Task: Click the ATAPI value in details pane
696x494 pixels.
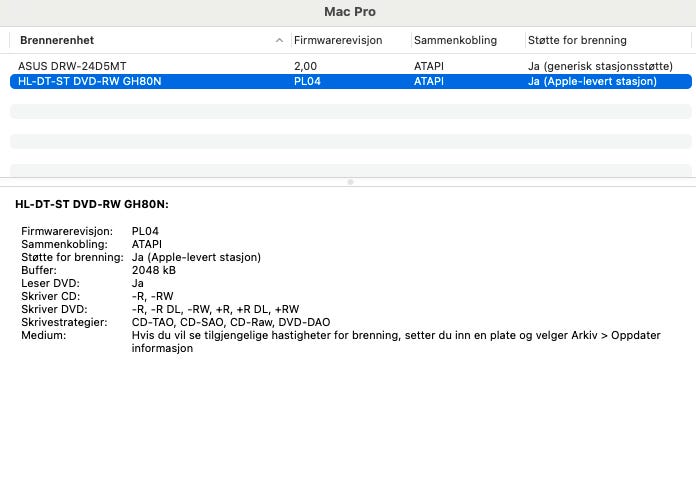Action: coord(146,244)
